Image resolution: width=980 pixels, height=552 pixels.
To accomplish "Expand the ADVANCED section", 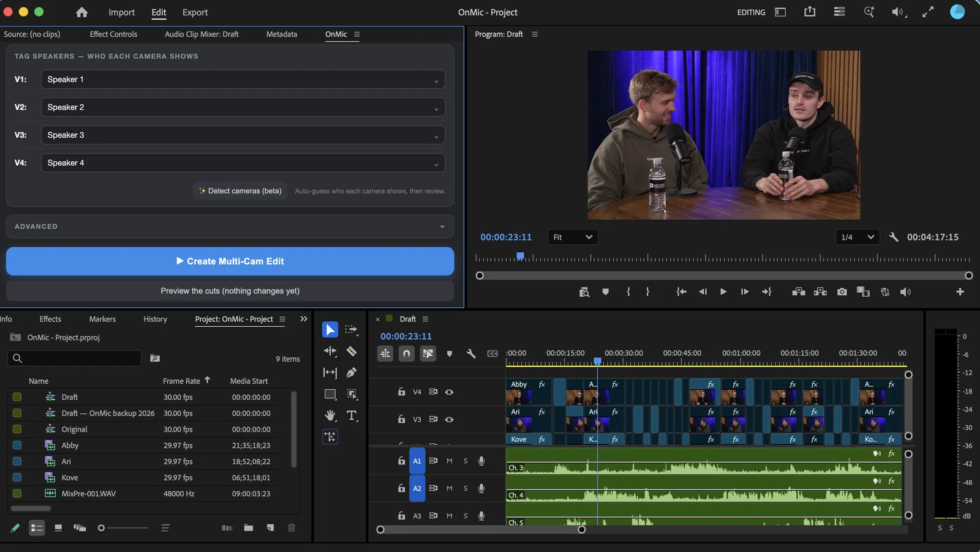I will [230, 226].
